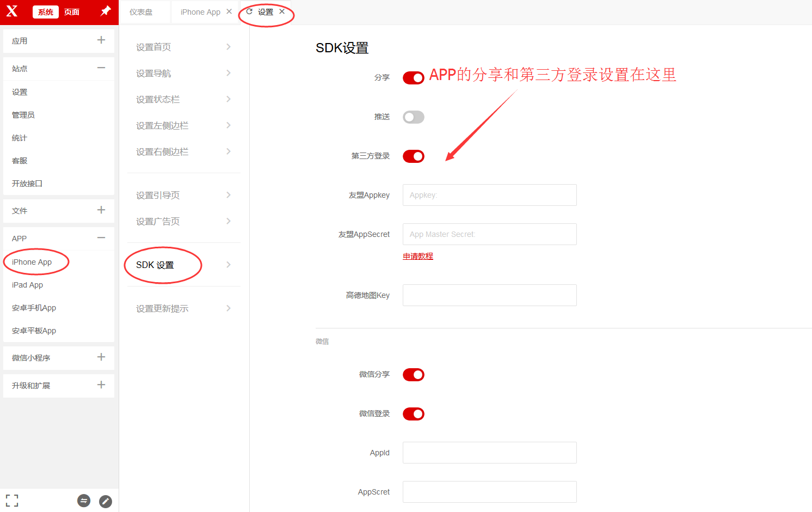The image size is (812, 512).
Task: Click refresh icon on 设置 tab
Action: (x=249, y=11)
